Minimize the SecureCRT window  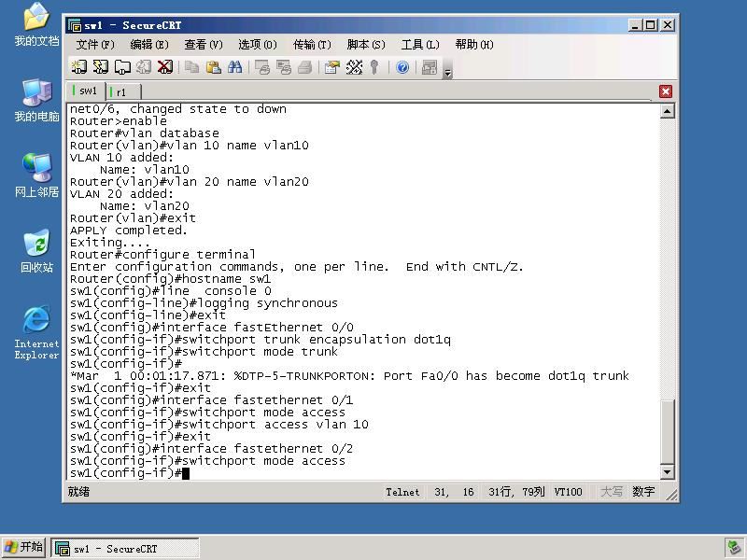(x=634, y=25)
